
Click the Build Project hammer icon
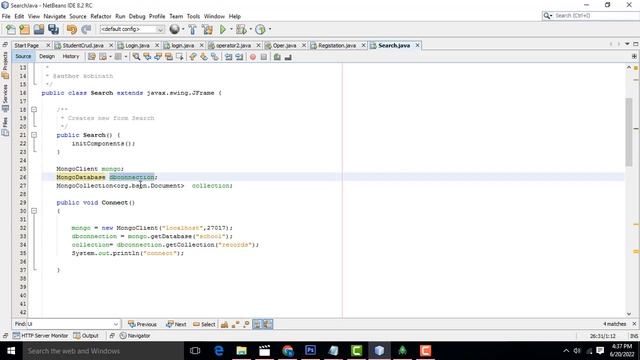pos(193,29)
